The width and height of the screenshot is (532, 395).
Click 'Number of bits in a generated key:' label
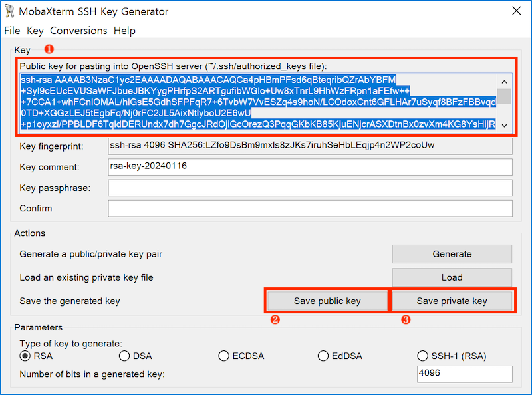point(92,374)
